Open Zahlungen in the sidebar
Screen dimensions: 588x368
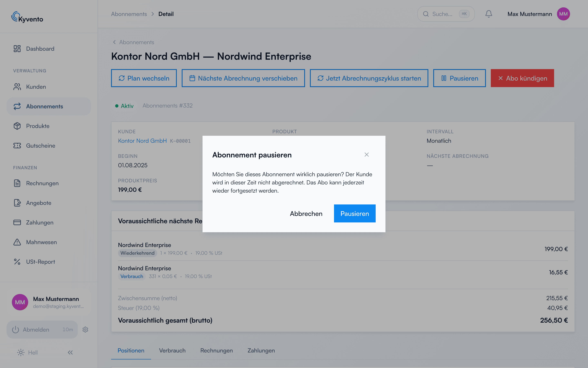[49, 222]
